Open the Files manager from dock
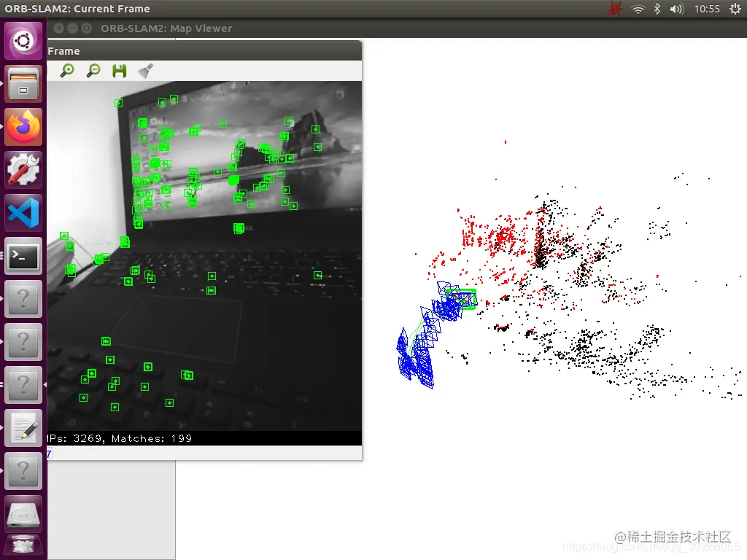Viewport: 747px width, 560px height. [23, 84]
